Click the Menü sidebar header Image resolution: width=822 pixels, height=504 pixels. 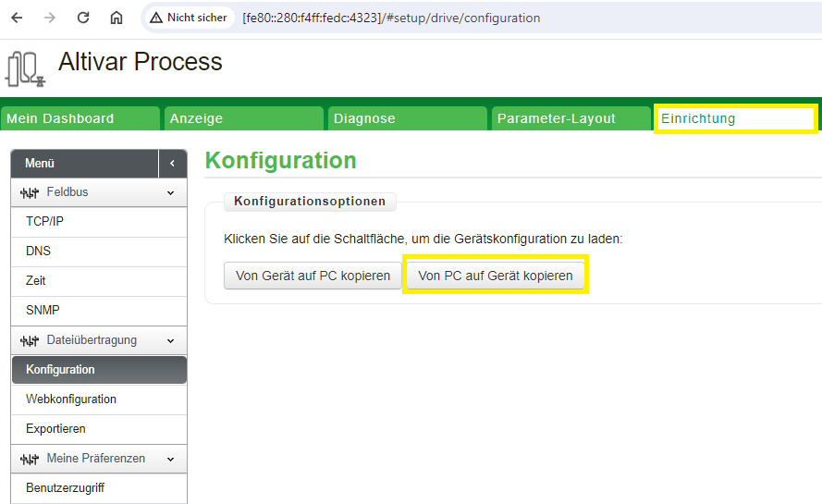84,164
